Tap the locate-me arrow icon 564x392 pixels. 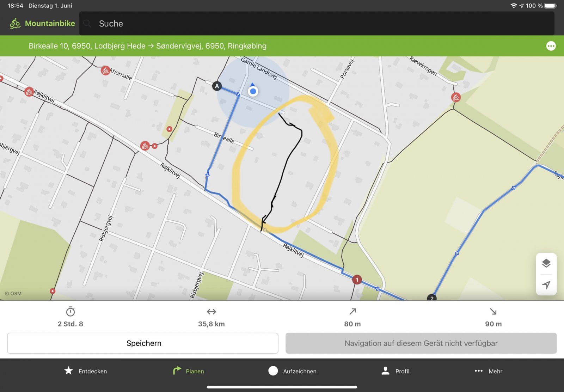click(x=546, y=284)
